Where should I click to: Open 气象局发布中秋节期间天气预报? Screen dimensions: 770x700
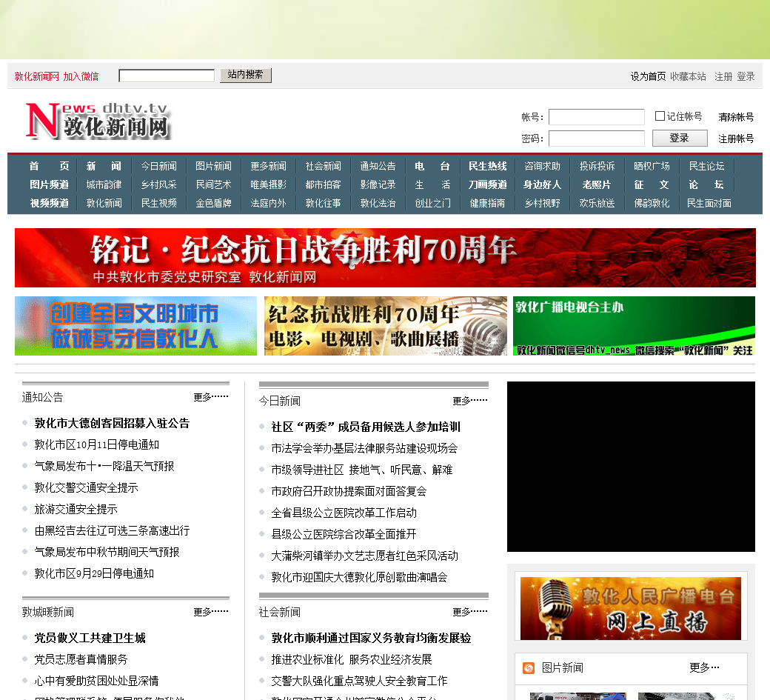click(107, 552)
